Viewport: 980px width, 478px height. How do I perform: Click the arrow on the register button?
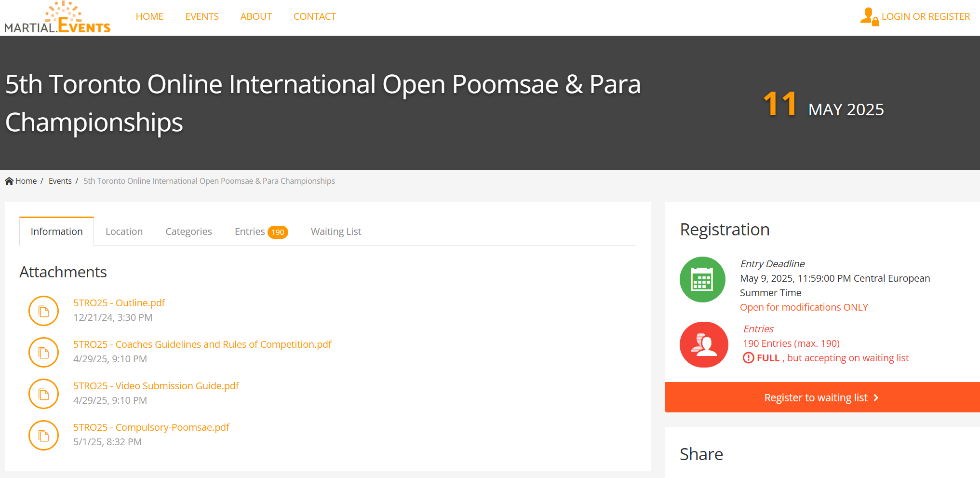[876, 398]
